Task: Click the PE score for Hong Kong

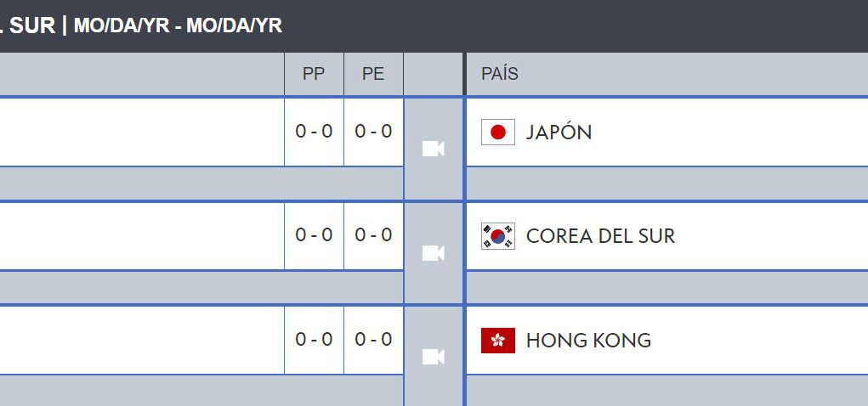Action: pos(374,340)
